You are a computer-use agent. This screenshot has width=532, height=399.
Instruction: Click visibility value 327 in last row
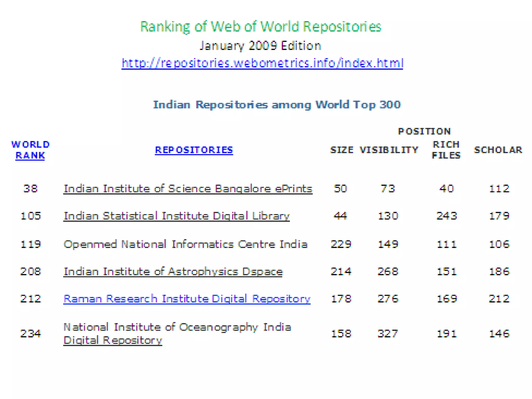click(x=388, y=334)
